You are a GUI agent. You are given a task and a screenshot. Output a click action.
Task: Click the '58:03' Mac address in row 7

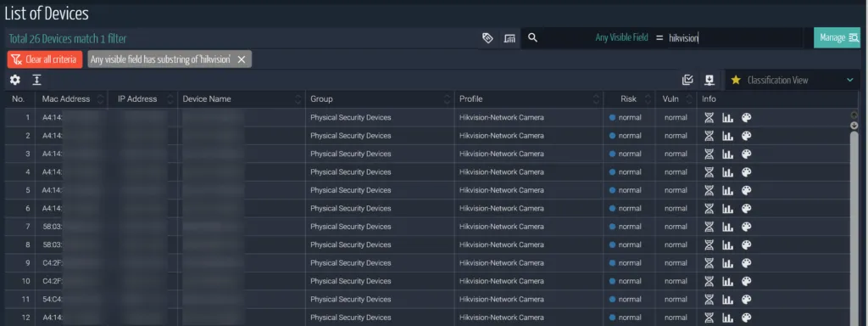click(x=52, y=226)
